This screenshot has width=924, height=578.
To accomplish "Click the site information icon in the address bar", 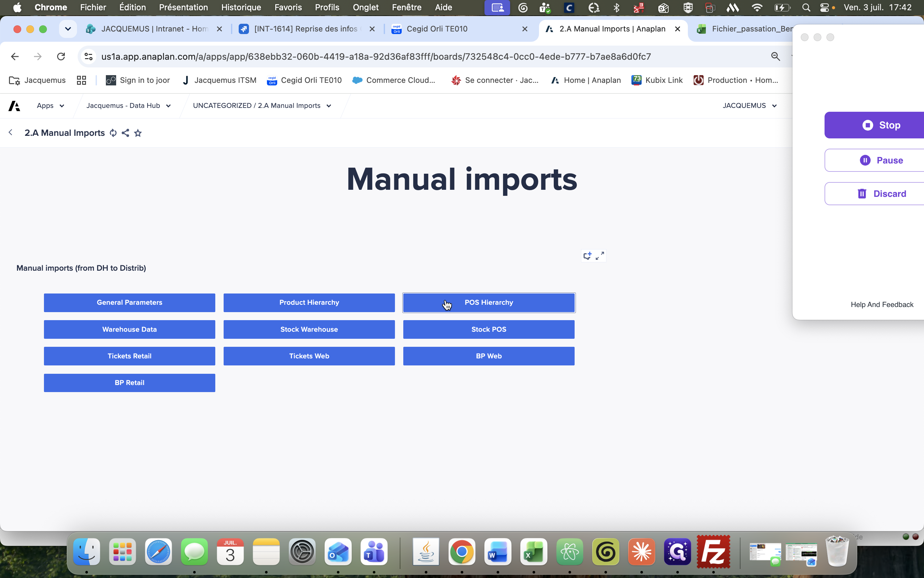I will click(89, 57).
